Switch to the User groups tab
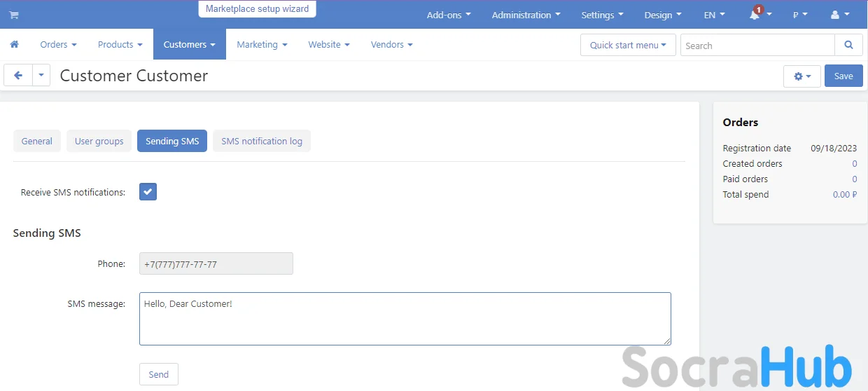Image resolution: width=868 pixels, height=391 pixels. click(99, 141)
